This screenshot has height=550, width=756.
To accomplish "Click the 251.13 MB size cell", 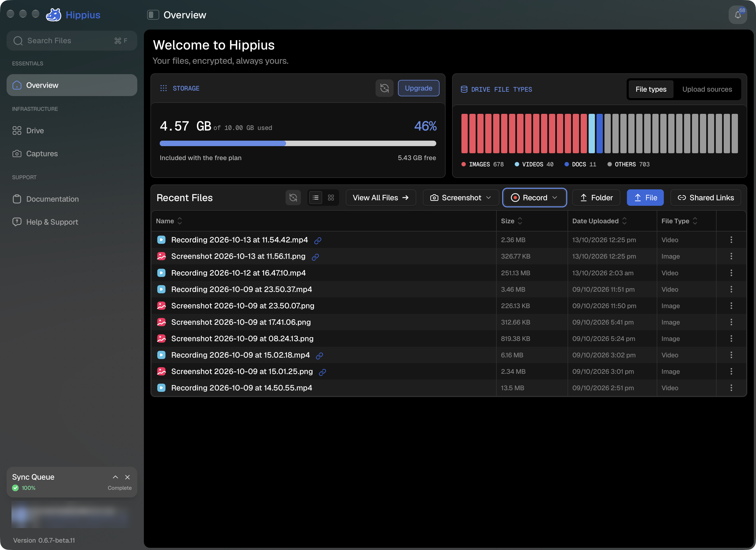I will (x=515, y=273).
